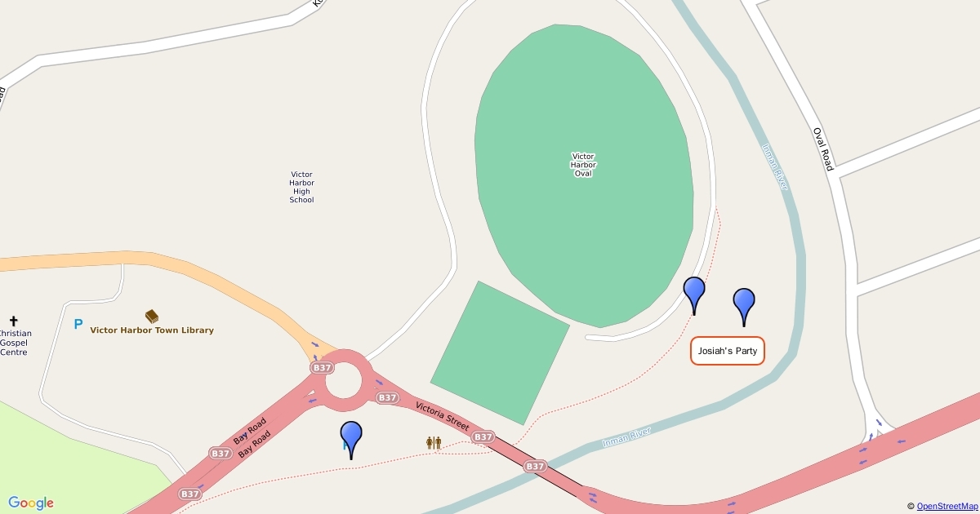980x514 pixels.
Task: Click the B37 shield on the roundabout
Action: [322, 368]
